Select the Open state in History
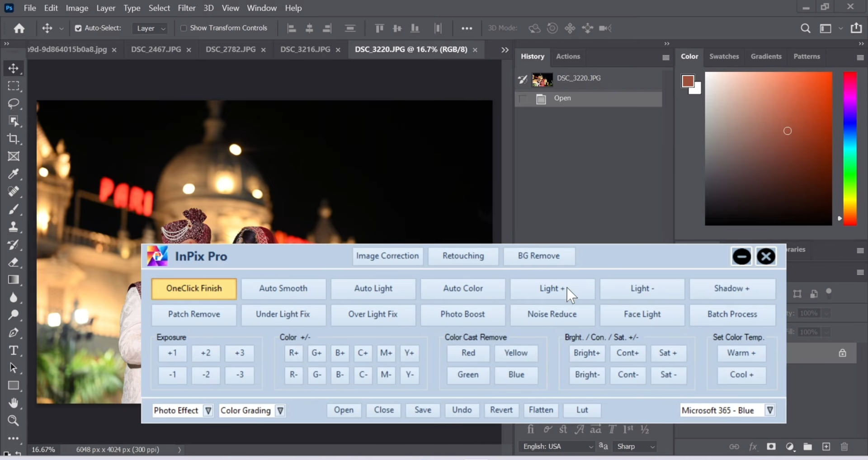The height and width of the screenshot is (460, 868). [x=588, y=99]
